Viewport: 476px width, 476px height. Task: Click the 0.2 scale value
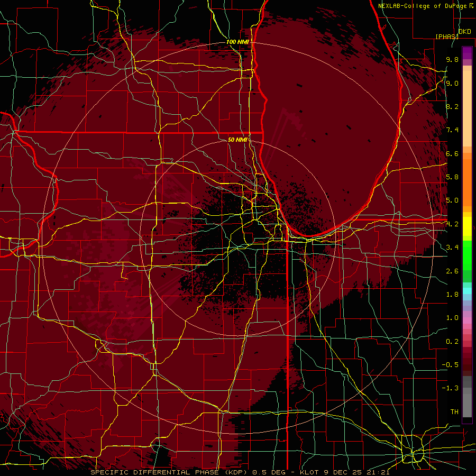click(452, 342)
